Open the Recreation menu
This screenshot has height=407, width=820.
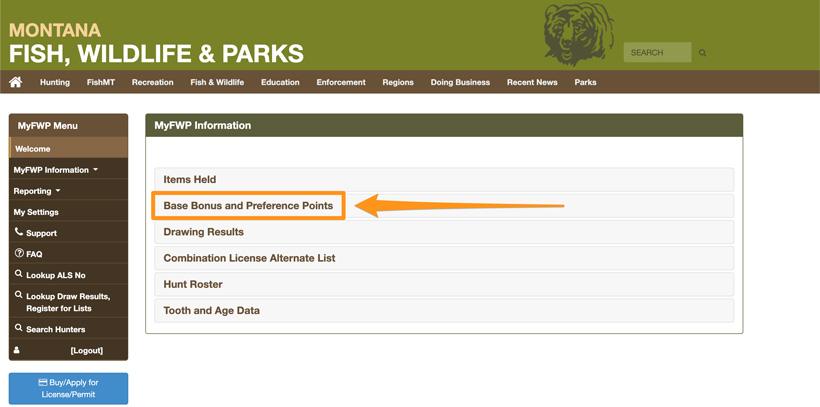[153, 82]
